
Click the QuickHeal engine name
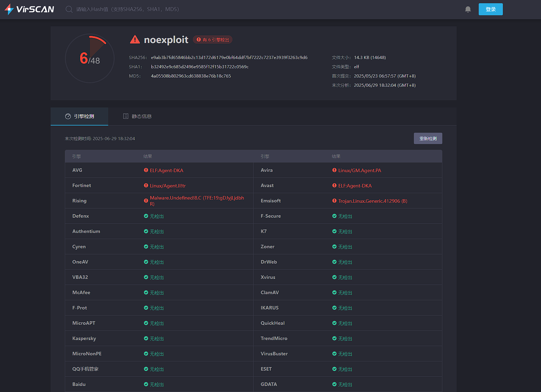pyautogui.click(x=273, y=323)
